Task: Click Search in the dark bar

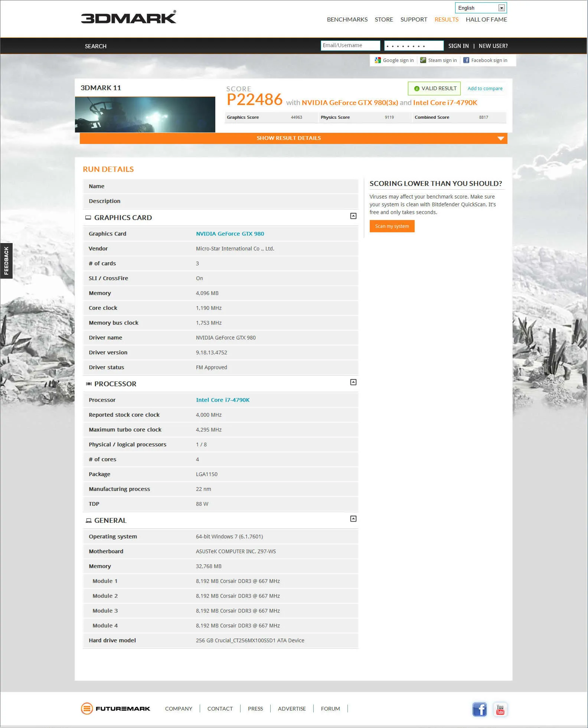Action: [x=95, y=46]
